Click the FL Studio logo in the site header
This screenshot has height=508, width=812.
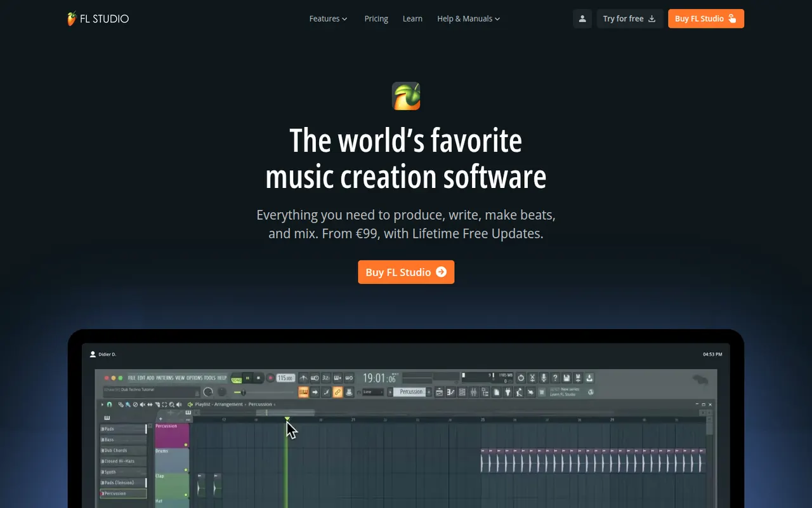click(x=98, y=18)
